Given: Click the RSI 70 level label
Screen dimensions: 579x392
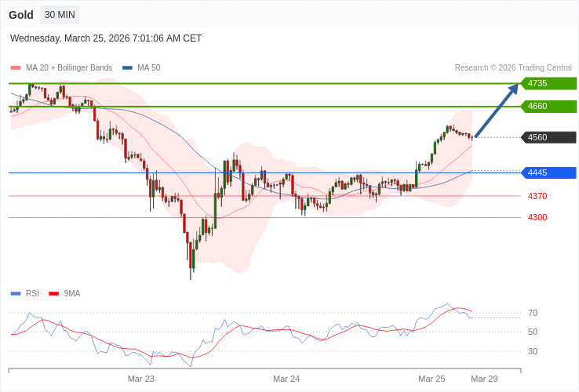Looking at the screenshot, I should [533, 313].
